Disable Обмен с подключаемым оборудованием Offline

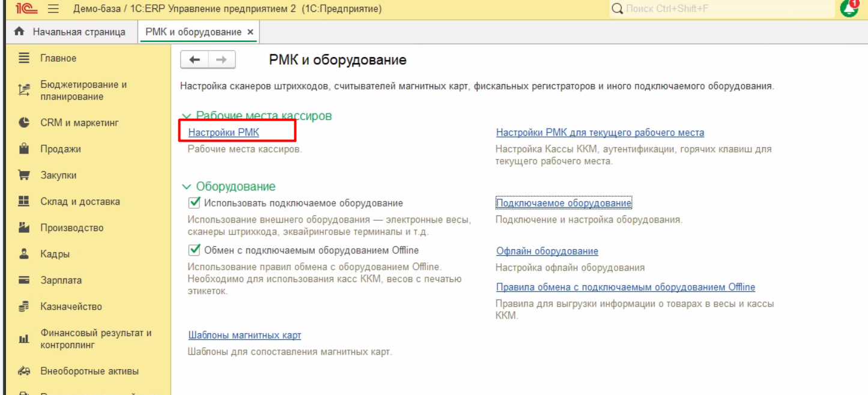pyautogui.click(x=194, y=250)
